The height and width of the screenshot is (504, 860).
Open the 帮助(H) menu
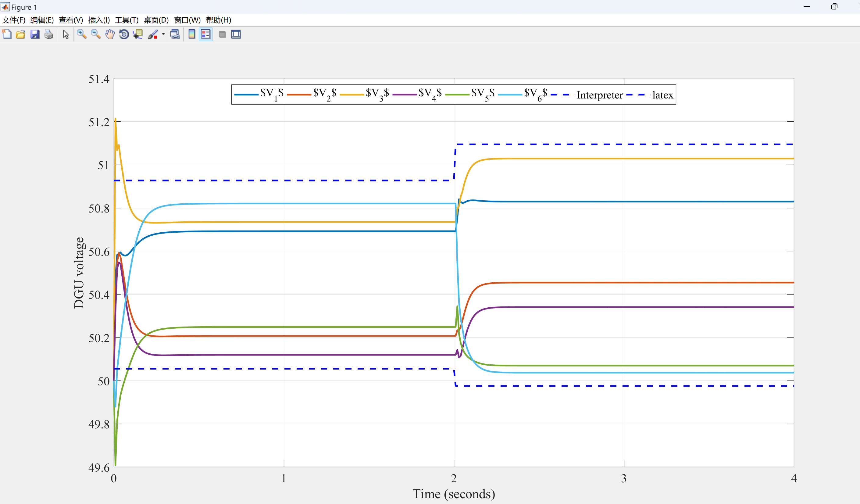tap(218, 20)
